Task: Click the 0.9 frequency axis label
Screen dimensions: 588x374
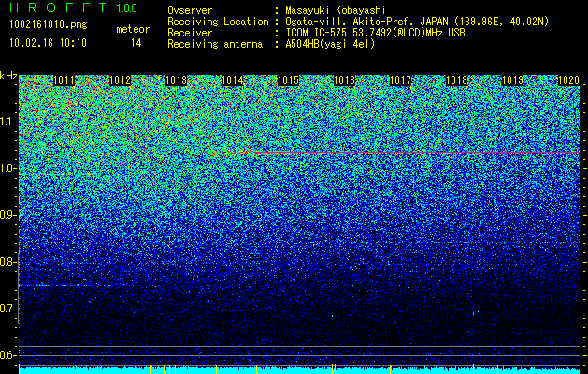Action: (8, 215)
